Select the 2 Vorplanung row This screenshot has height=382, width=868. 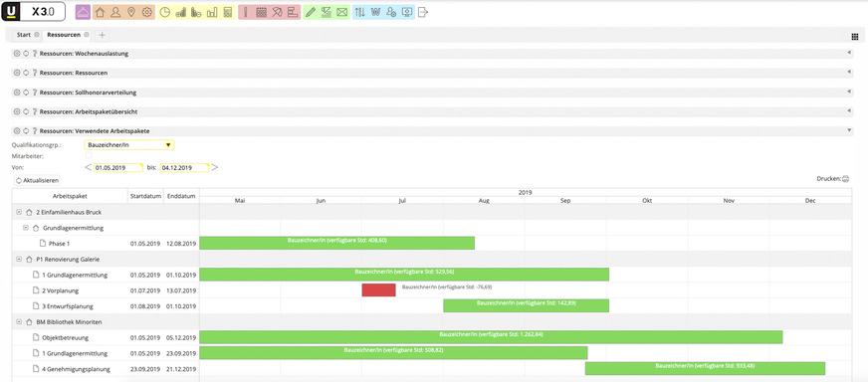tap(106, 290)
